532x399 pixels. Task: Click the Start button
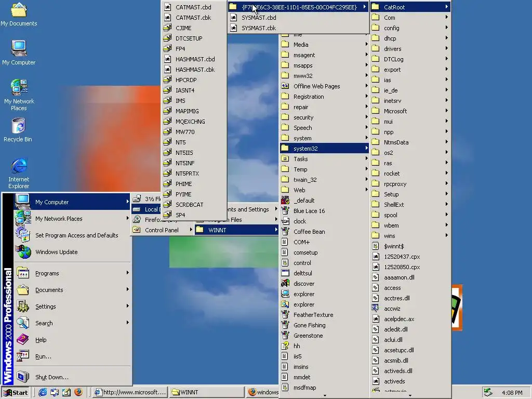[x=16, y=393]
